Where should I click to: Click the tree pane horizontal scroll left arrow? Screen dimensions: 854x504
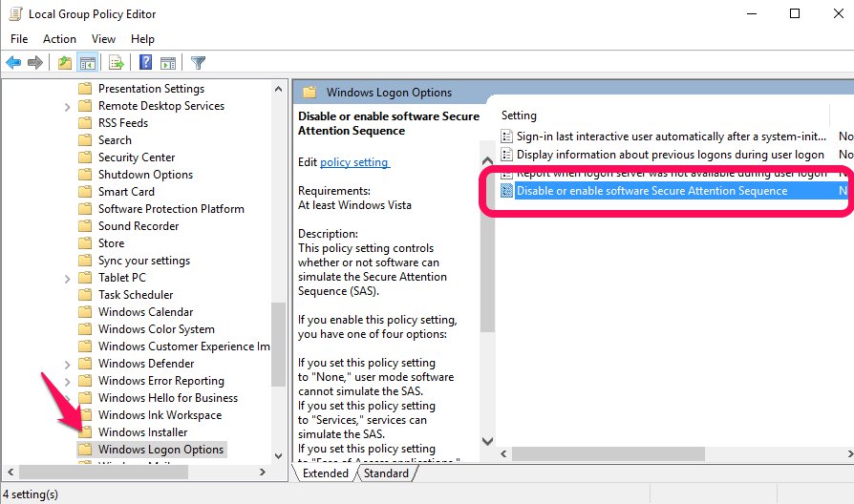pyautogui.click(x=11, y=472)
